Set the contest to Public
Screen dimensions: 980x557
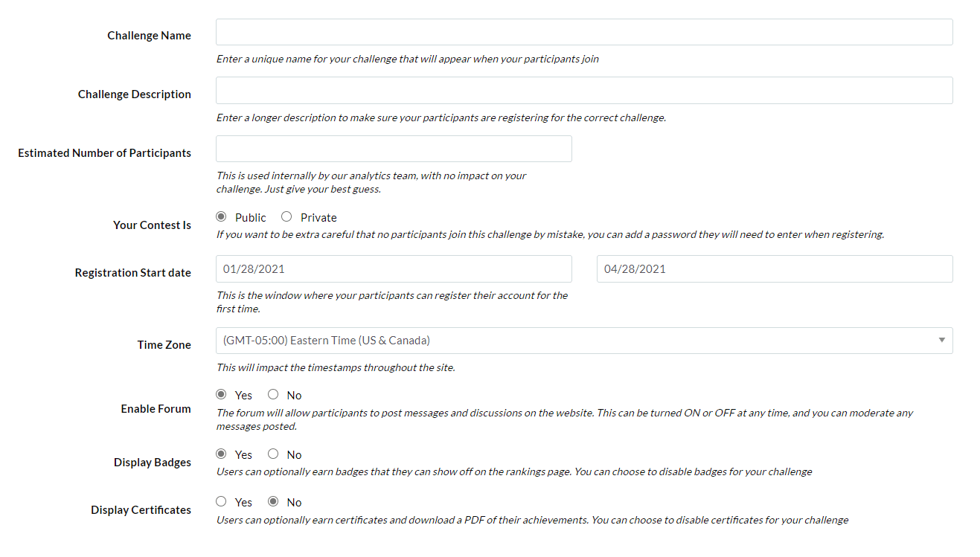tap(221, 217)
